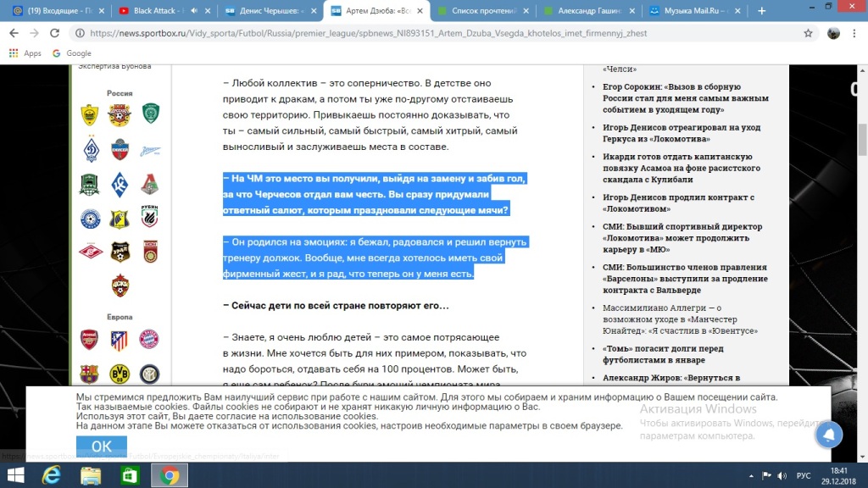
Task: Accept cookies with OK button
Action: click(102, 446)
